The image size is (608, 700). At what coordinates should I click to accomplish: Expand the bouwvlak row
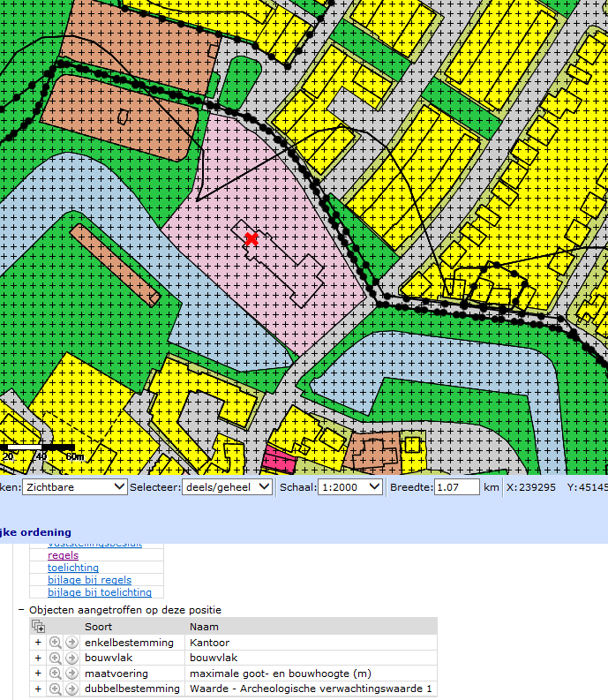38,658
